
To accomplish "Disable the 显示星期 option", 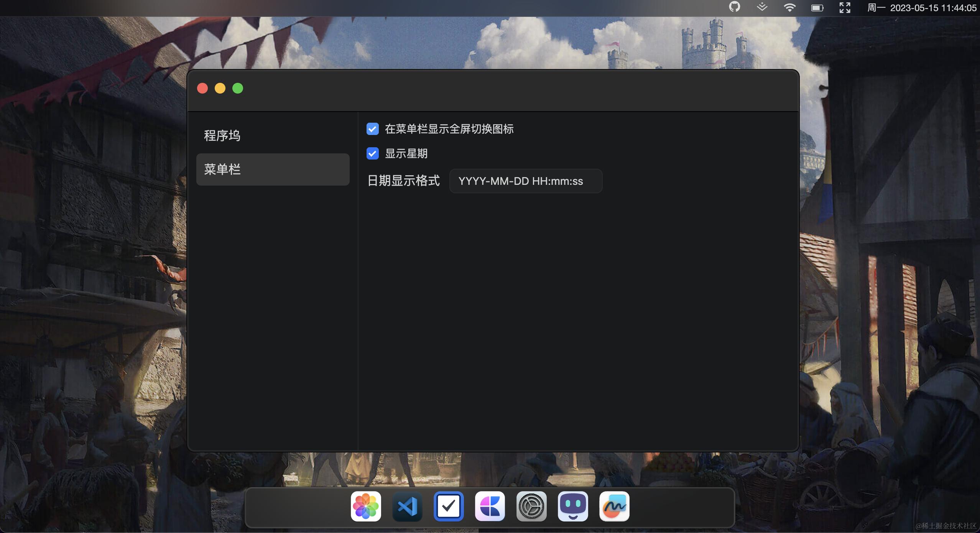I will pyautogui.click(x=372, y=153).
